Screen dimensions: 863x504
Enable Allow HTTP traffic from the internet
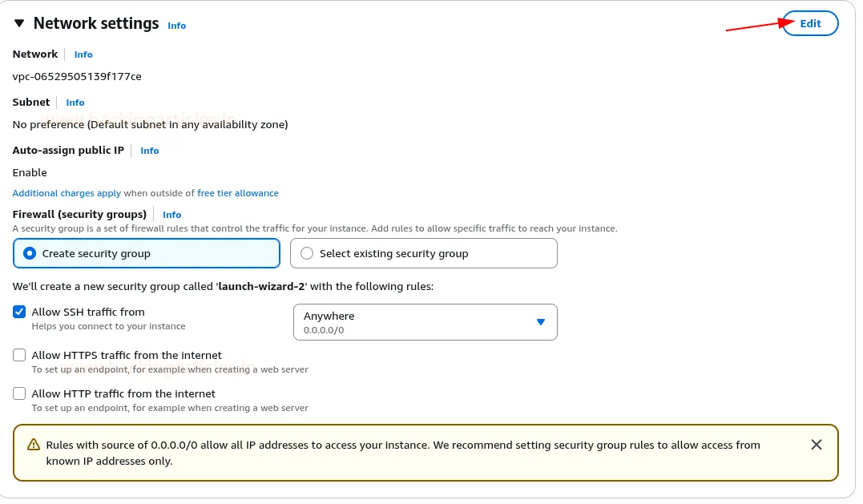20,393
